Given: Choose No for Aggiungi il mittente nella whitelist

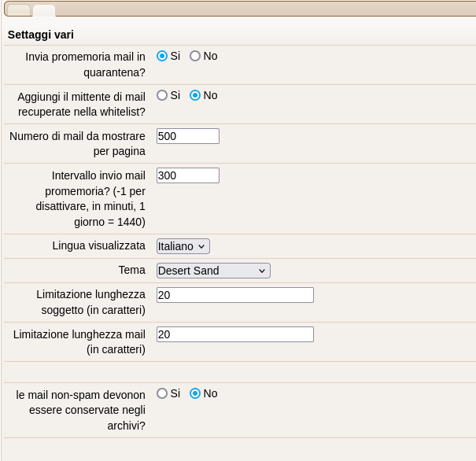Looking at the screenshot, I should [195, 95].
